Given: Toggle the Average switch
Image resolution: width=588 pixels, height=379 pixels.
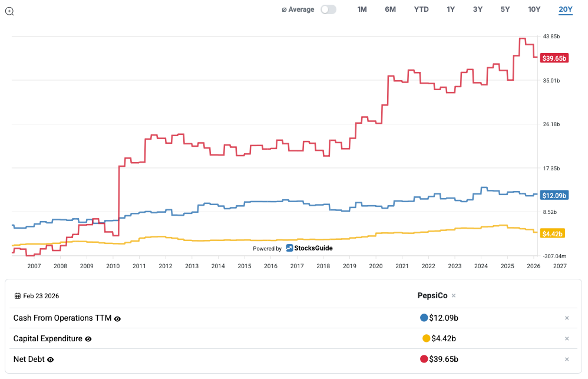Looking at the screenshot, I should (x=328, y=9).
